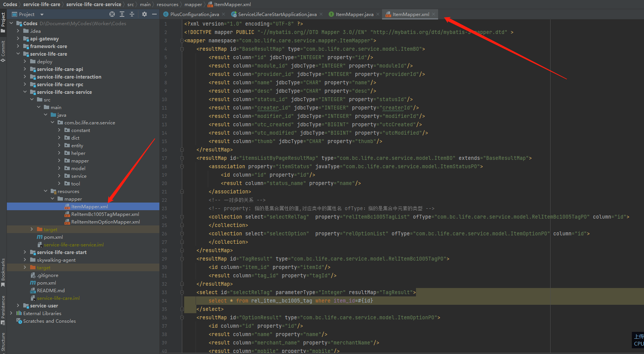Collapse the service-life-care module
Screen dimensions: 644x354
pyautogui.click(x=18, y=54)
